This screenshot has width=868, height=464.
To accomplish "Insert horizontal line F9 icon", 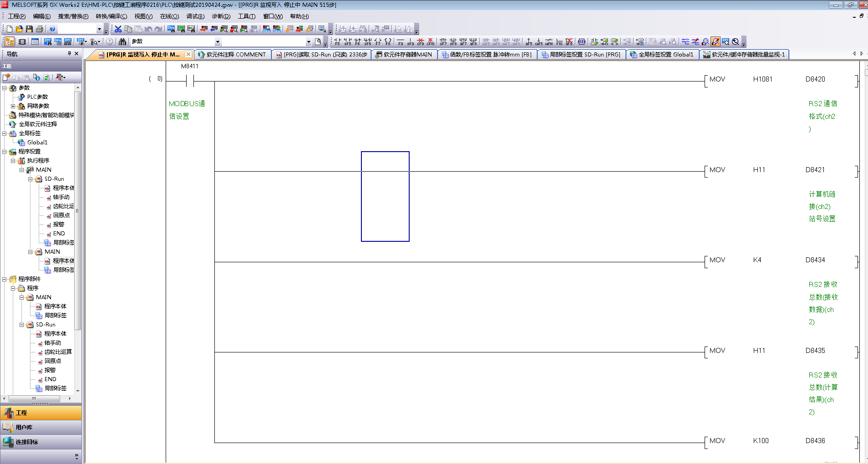I will (401, 42).
